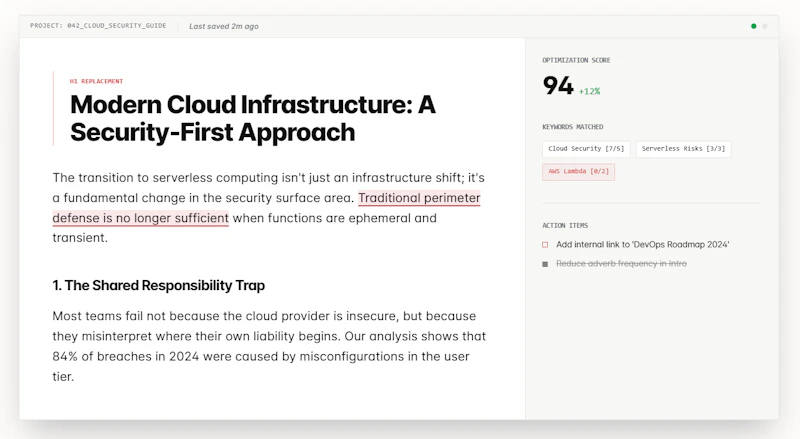This screenshot has height=439, width=800.
Task: Click 'The Shared Responsibility Trap' subheading
Action: point(159,285)
